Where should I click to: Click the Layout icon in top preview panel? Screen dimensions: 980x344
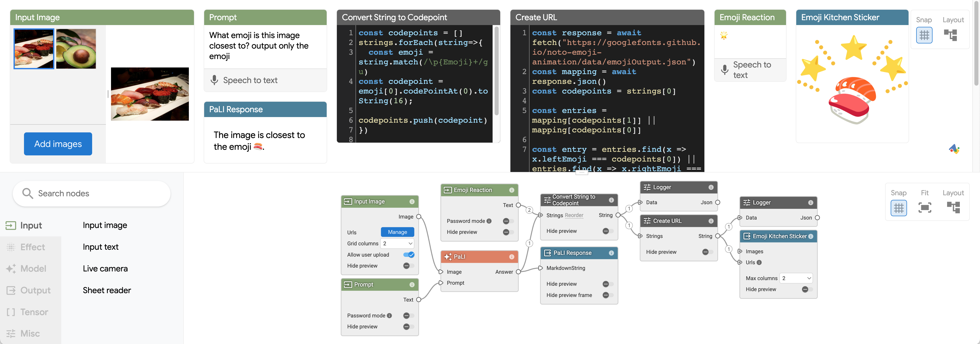(x=950, y=36)
